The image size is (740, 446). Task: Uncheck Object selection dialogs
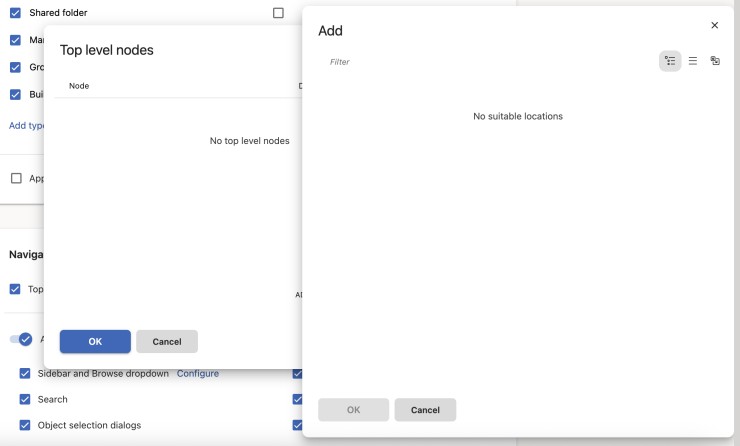click(25, 425)
